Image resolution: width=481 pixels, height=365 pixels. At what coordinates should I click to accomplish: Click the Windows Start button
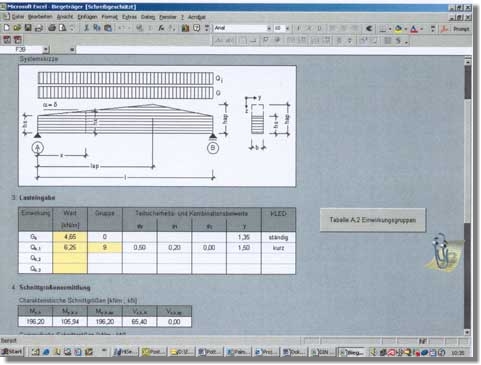click(12, 351)
